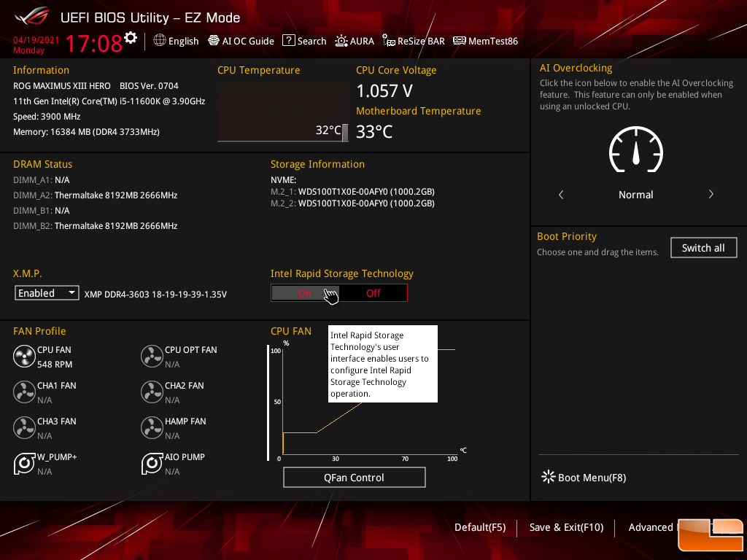Select the W_PUMP+ pump icon

coord(24,464)
